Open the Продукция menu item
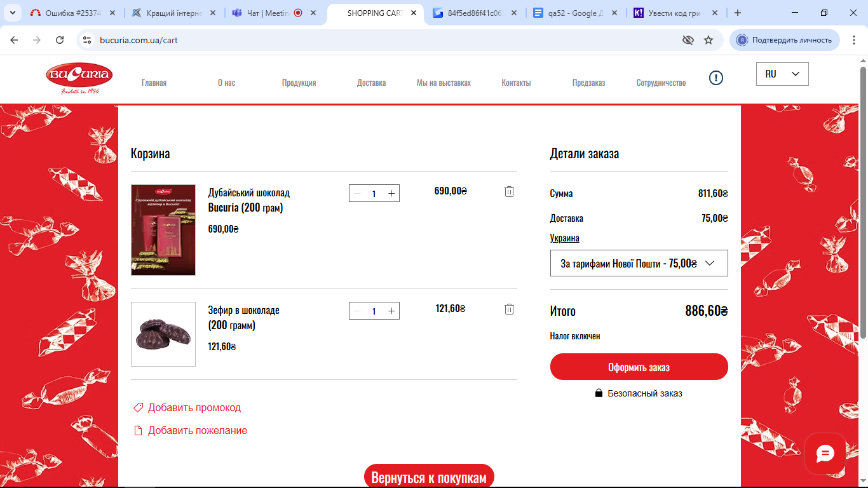Image resolution: width=868 pixels, height=488 pixels. pyautogui.click(x=299, y=83)
